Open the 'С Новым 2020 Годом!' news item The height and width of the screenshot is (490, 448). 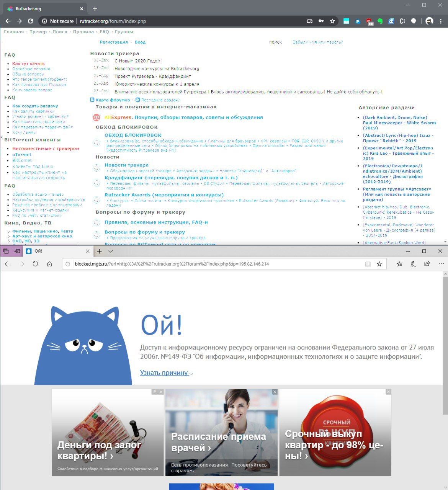[x=138, y=61]
